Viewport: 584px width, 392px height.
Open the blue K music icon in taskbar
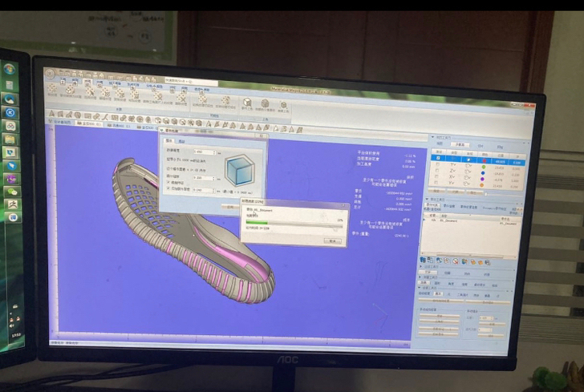10,112
